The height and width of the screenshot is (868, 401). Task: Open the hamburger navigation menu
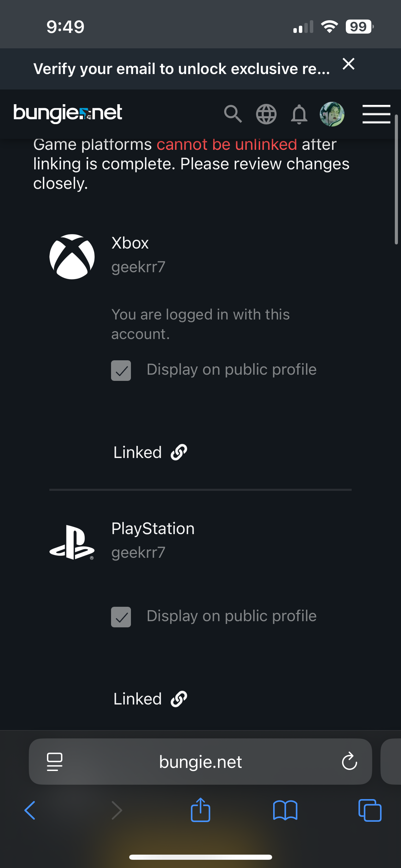point(376,114)
